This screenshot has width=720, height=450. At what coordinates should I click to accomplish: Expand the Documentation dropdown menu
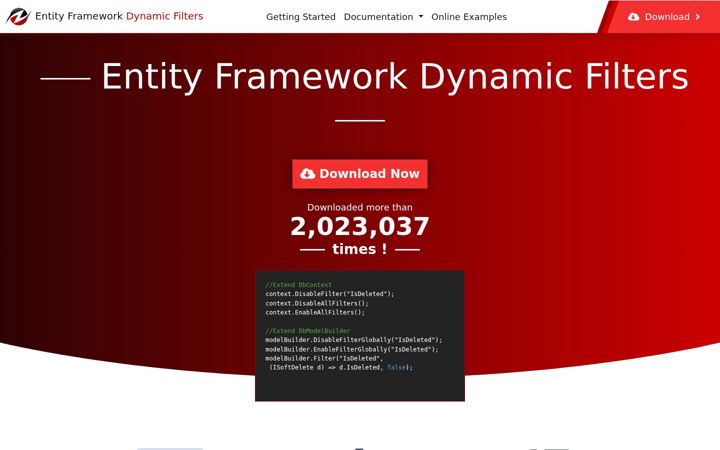pos(383,17)
